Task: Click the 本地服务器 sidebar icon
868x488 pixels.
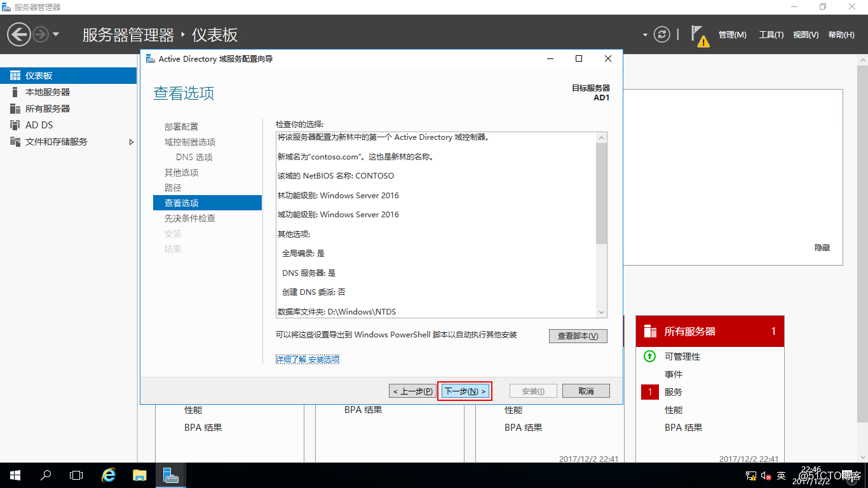Action: 15,92
